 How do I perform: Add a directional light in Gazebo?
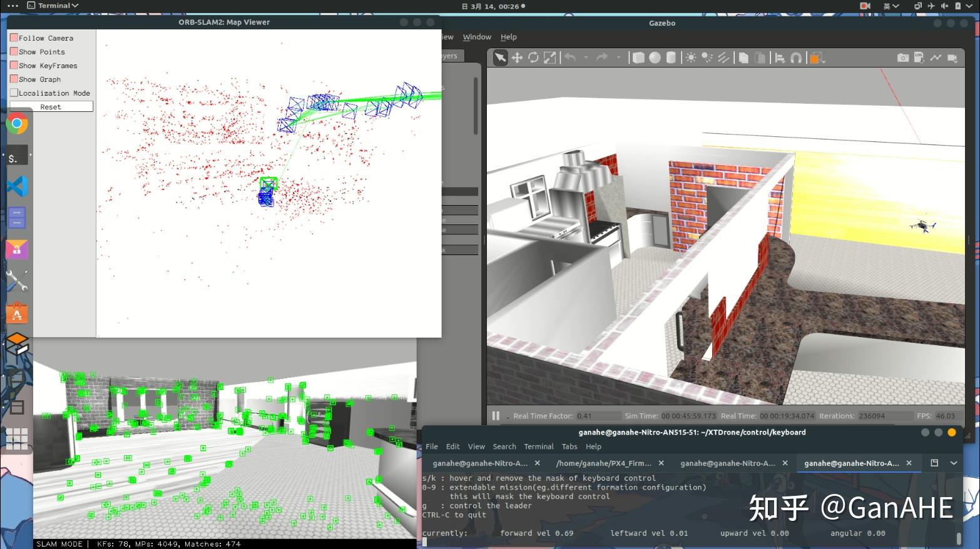723,58
